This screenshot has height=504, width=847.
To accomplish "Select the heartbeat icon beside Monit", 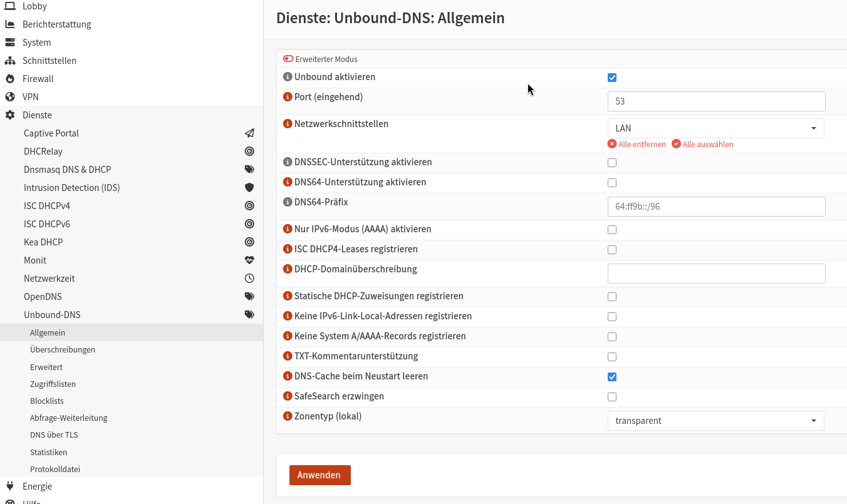I will 249,260.
